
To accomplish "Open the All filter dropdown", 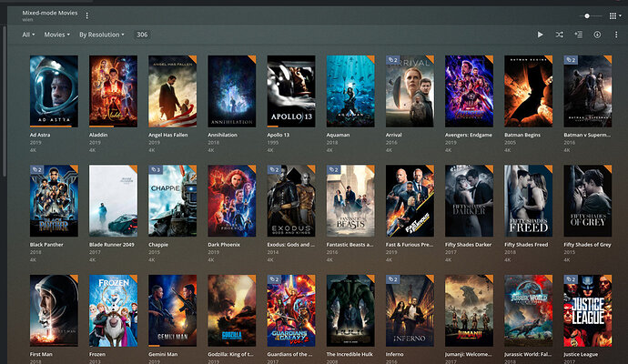I will pos(28,35).
